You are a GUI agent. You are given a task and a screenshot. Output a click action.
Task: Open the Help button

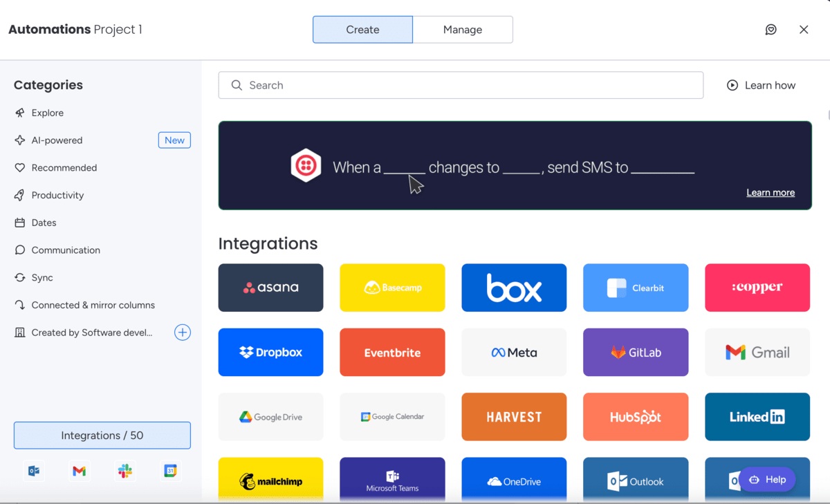coord(768,479)
